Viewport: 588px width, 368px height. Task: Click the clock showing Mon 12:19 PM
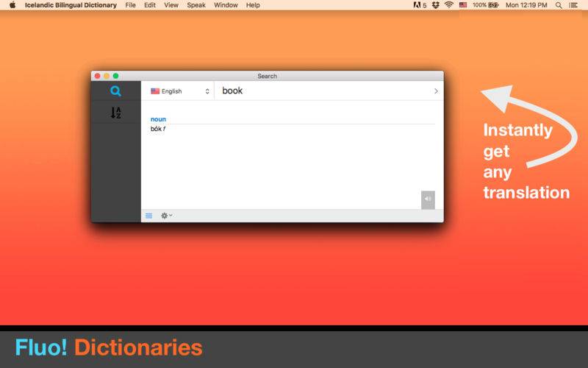coord(526,5)
